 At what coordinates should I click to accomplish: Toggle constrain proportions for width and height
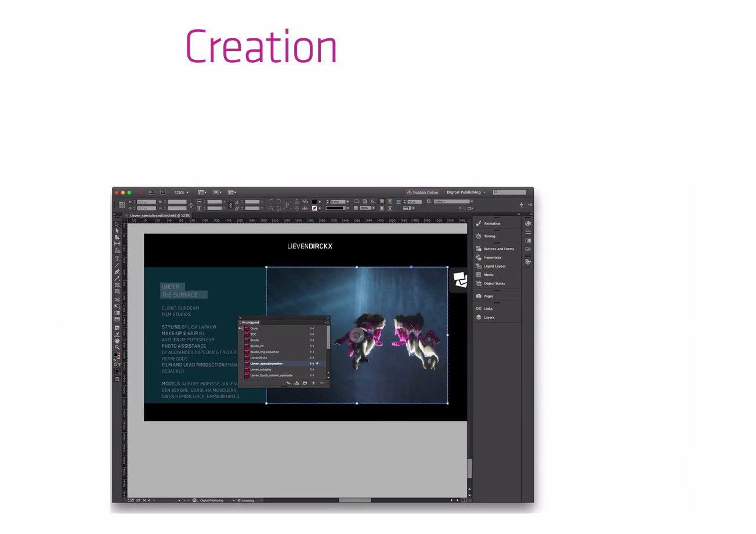[x=191, y=205]
